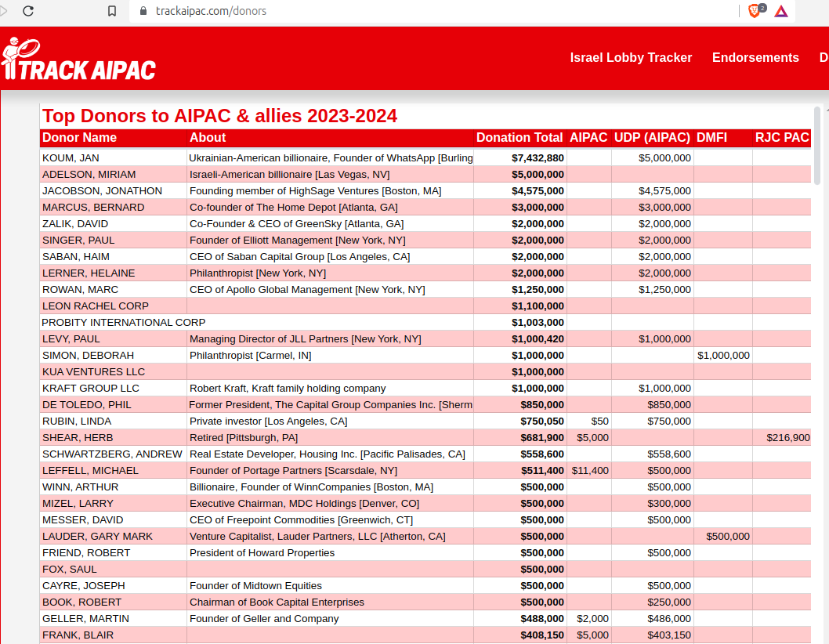This screenshot has width=829, height=644.
Task: Select donor name MESSER, DAVID
Action: pyautogui.click(x=82, y=519)
